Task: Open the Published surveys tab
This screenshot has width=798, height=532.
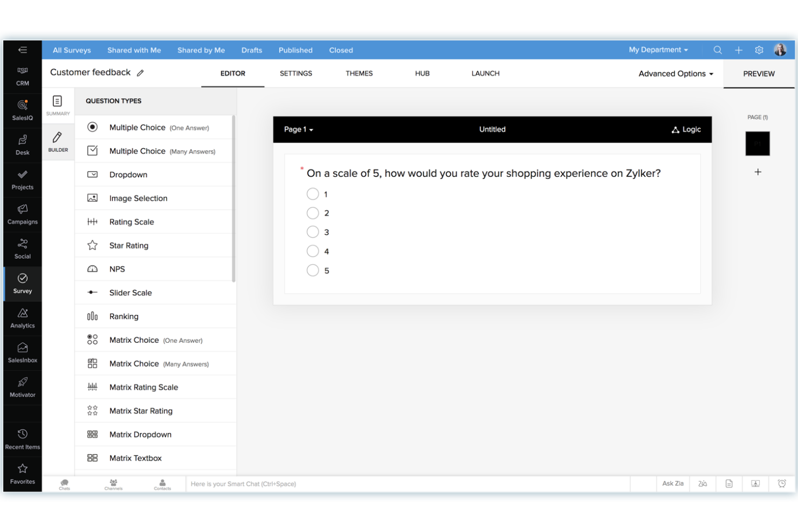Action: (x=295, y=50)
